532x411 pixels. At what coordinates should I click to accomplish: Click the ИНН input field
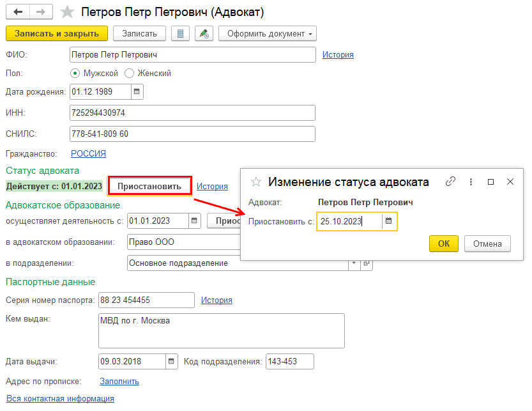coord(192,112)
